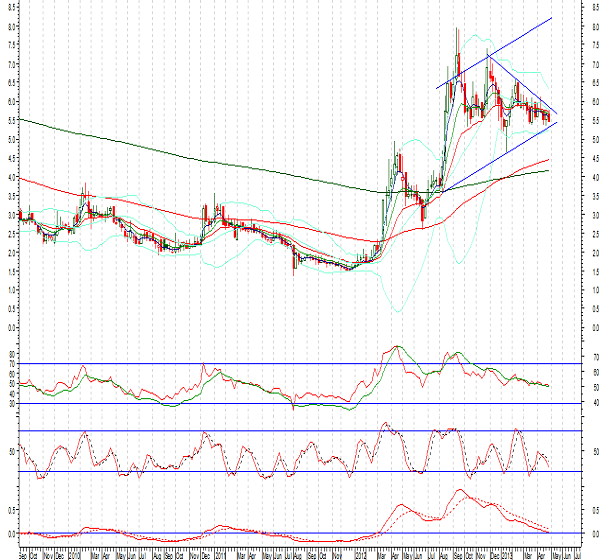The height and width of the screenshot is (560, 600).
Task: Click the 70 label on RSI right axis
Action: [567, 357]
